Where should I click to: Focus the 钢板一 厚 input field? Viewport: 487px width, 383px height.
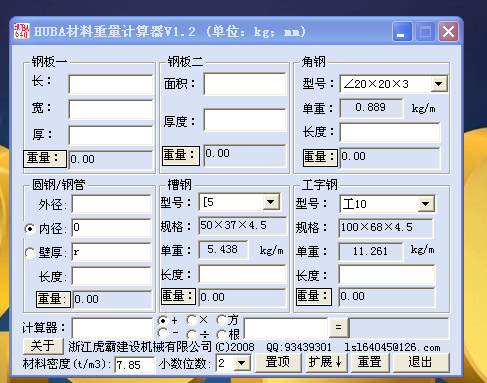pyautogui.click(x=111, y=135)
